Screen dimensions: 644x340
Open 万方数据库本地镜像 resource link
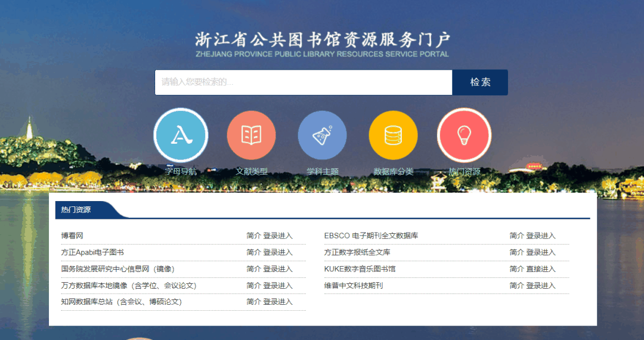click(x=128, y=286)
